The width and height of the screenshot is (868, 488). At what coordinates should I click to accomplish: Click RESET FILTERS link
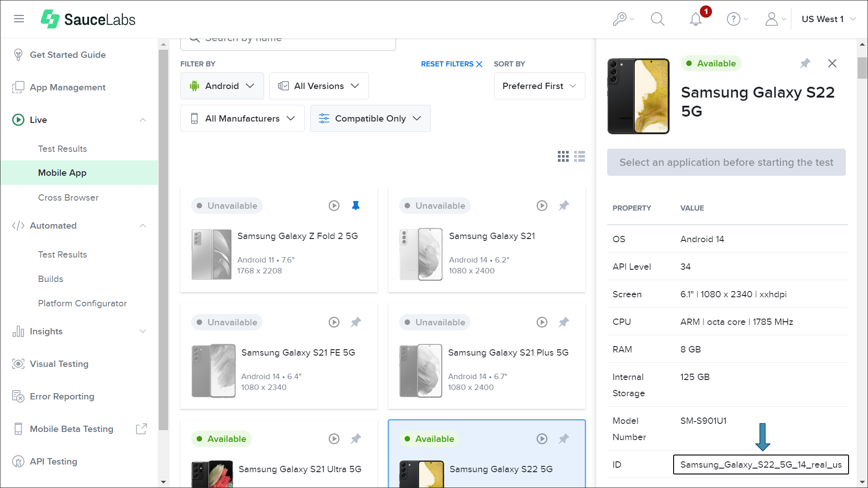click(x=452, y=64)
